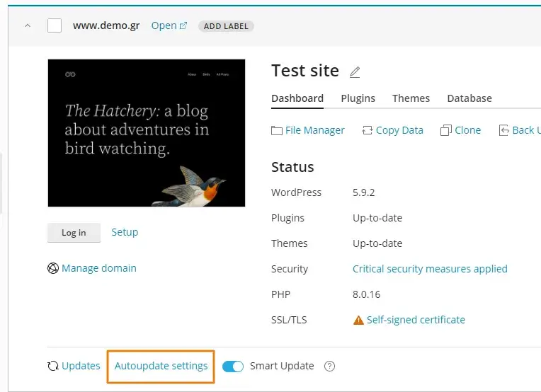Click the site preview screenshot thumbnail

point(147,133)
